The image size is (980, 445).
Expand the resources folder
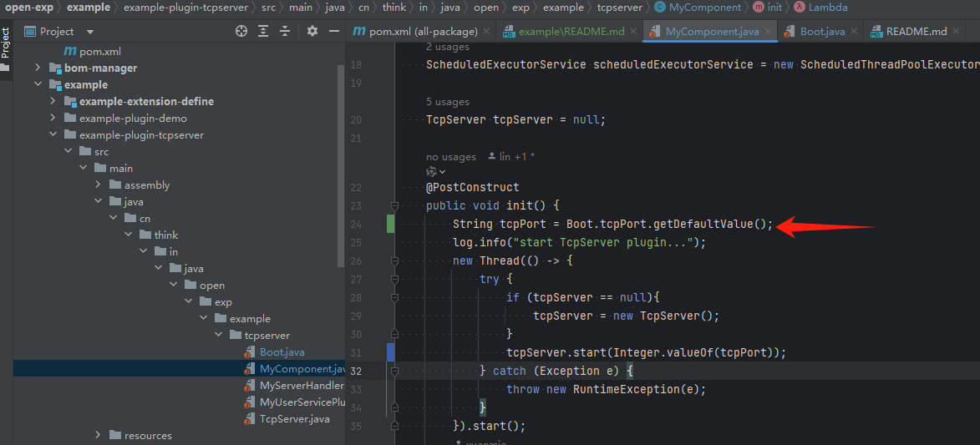coord(98,436)
